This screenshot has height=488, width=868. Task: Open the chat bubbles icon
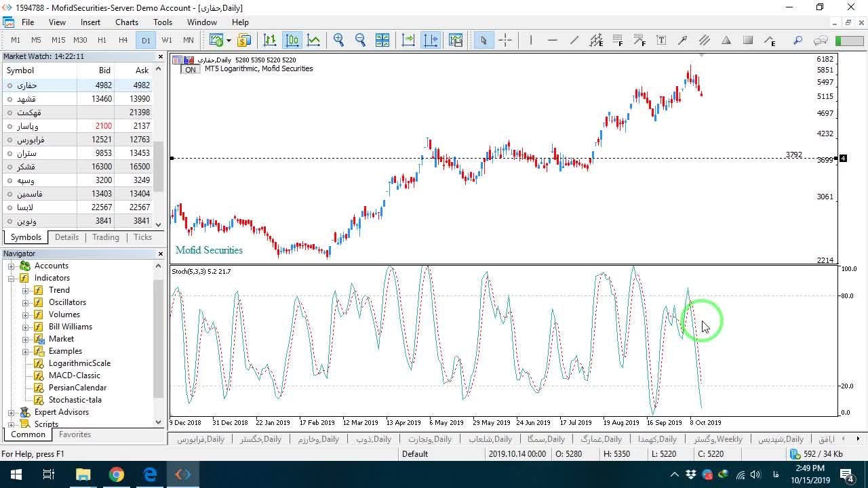pos(821,40)
